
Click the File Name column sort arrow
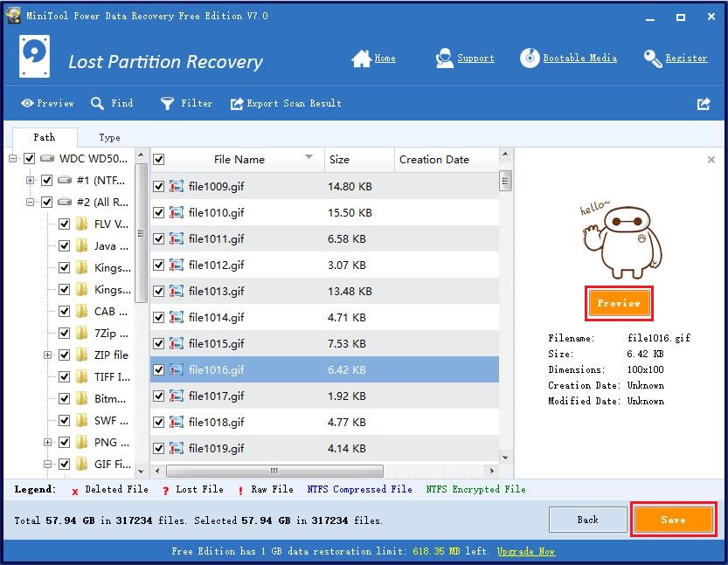click(309, 157)
